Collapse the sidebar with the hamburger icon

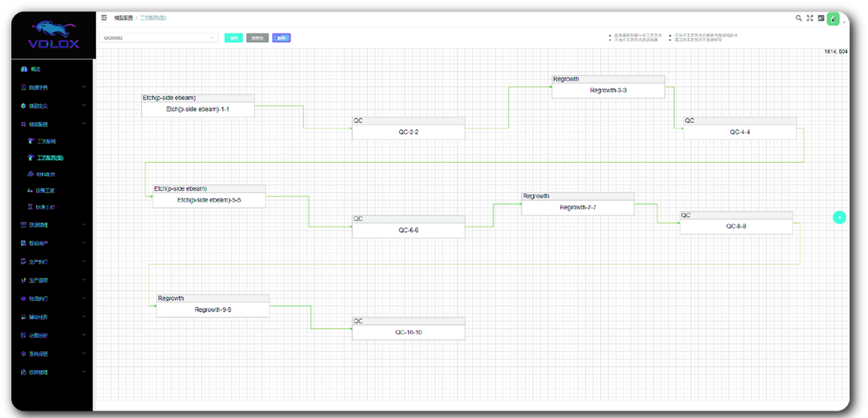104,17
